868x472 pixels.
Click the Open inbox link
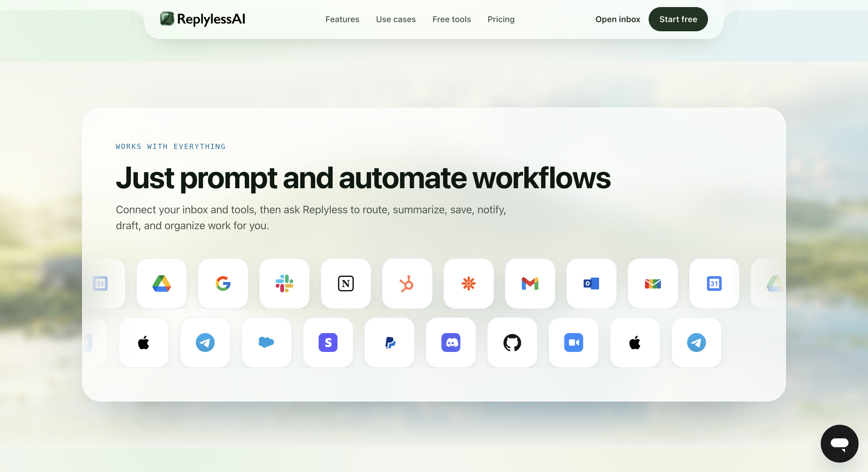618,19
